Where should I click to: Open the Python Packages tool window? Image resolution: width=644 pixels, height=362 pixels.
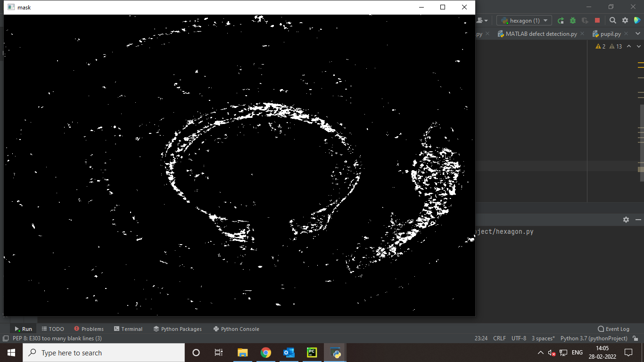click(x=177, y=329)
